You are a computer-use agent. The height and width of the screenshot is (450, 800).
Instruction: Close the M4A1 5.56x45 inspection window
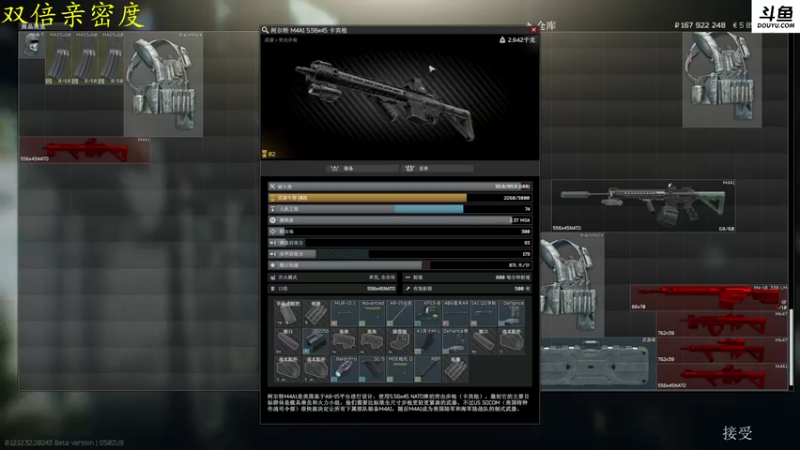point(533,30)
